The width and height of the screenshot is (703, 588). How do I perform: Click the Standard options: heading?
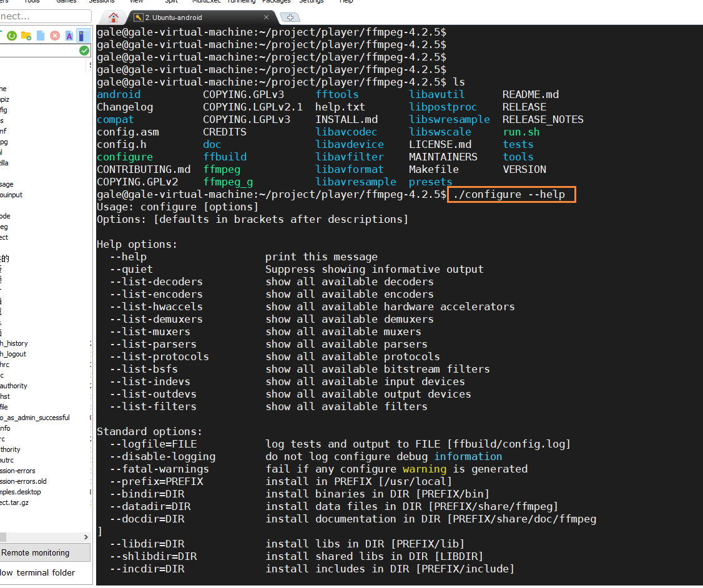pos(149,431)
